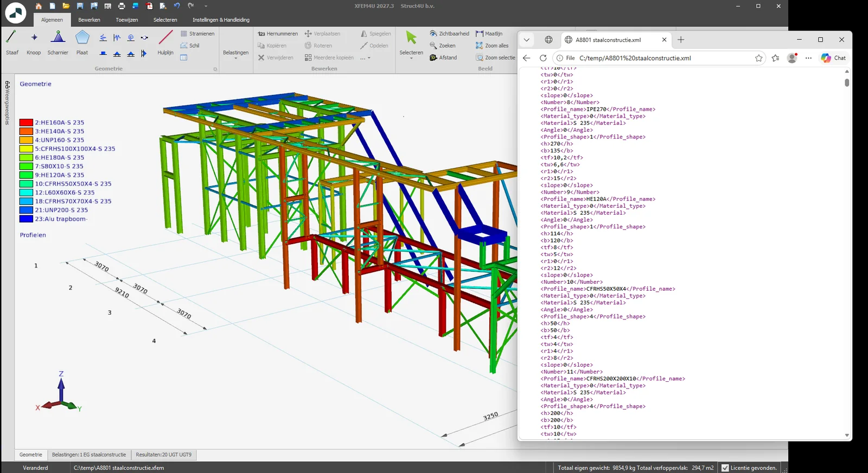Screen dimensions: 868x473
Task: Open quick access toolbar customize arrow
Action: click(x=206, y=6)
